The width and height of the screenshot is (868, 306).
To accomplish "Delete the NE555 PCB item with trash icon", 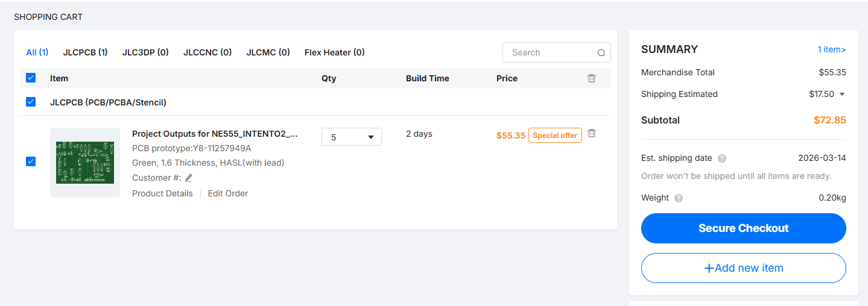I will [x=592, y=133].
